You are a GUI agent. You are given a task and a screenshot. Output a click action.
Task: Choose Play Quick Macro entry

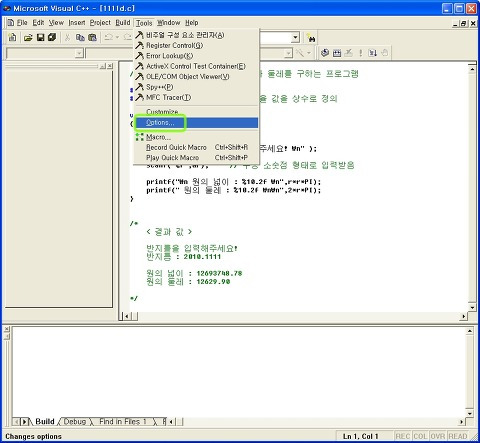tap(196, 158)
